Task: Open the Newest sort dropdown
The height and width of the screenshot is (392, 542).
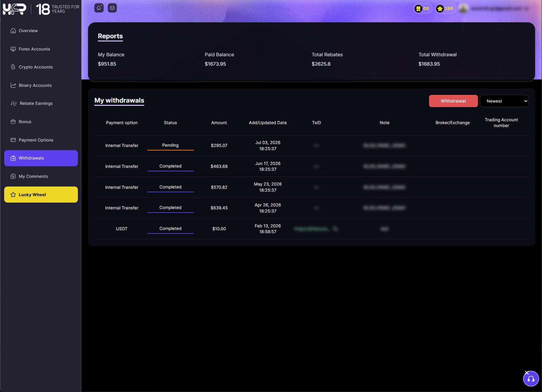Action: point(504,101)
